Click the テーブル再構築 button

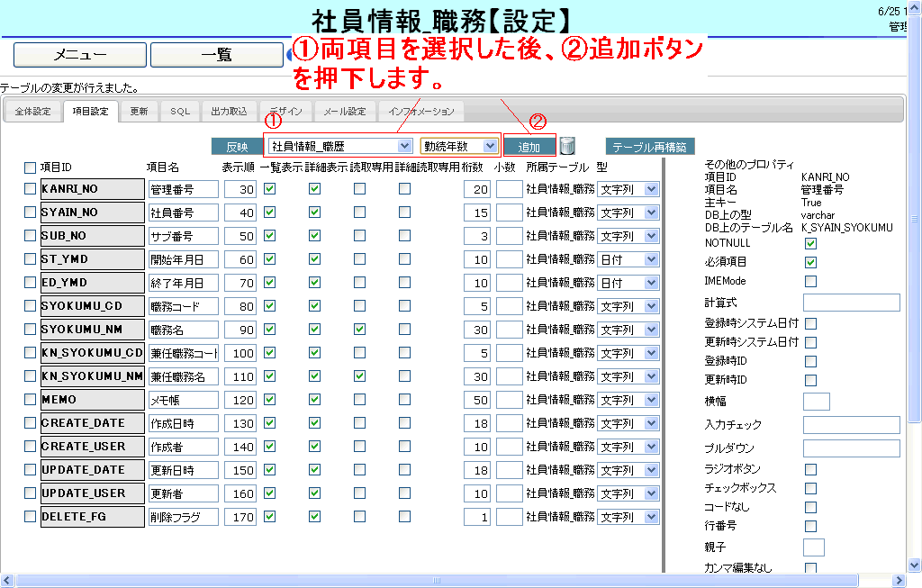tap(649, 147)
